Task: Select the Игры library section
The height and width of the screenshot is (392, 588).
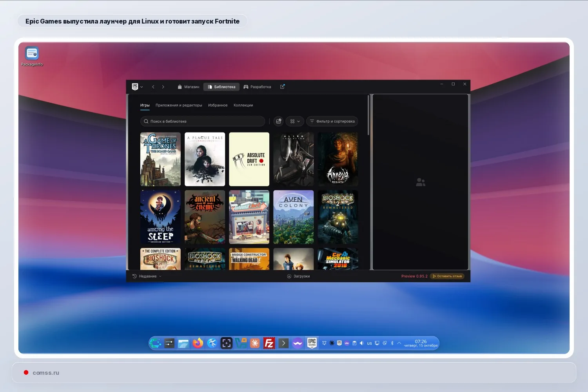Action: [x=145, y=105]
